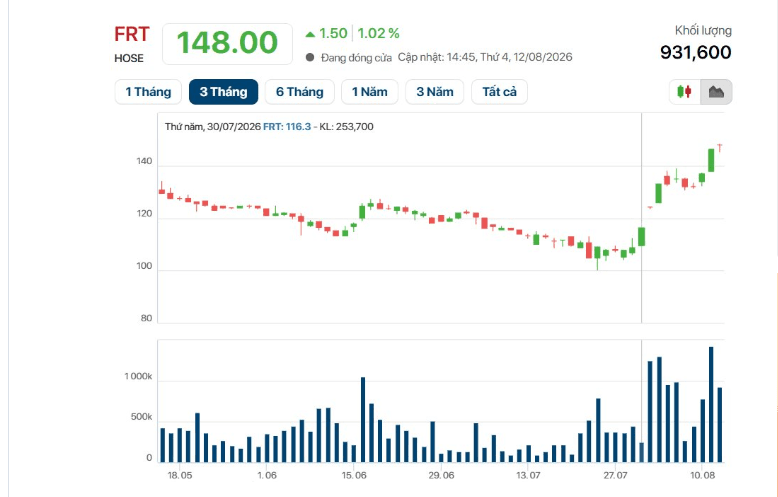Click the 18.05 date axis label

[x=180, y=475]
